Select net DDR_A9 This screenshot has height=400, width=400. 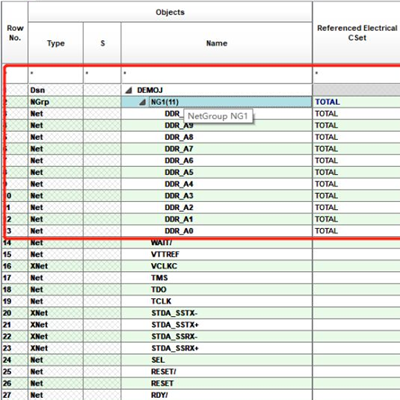tap(217, 126)
